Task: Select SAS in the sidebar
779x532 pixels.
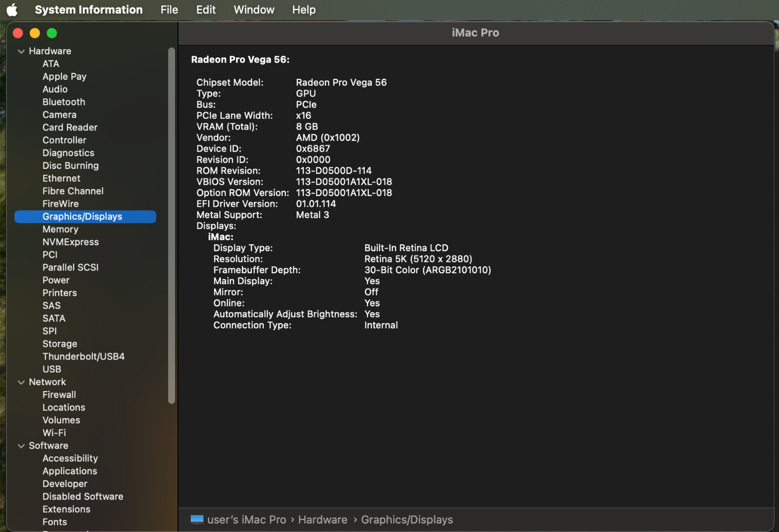Action: (x=51, y=306)
